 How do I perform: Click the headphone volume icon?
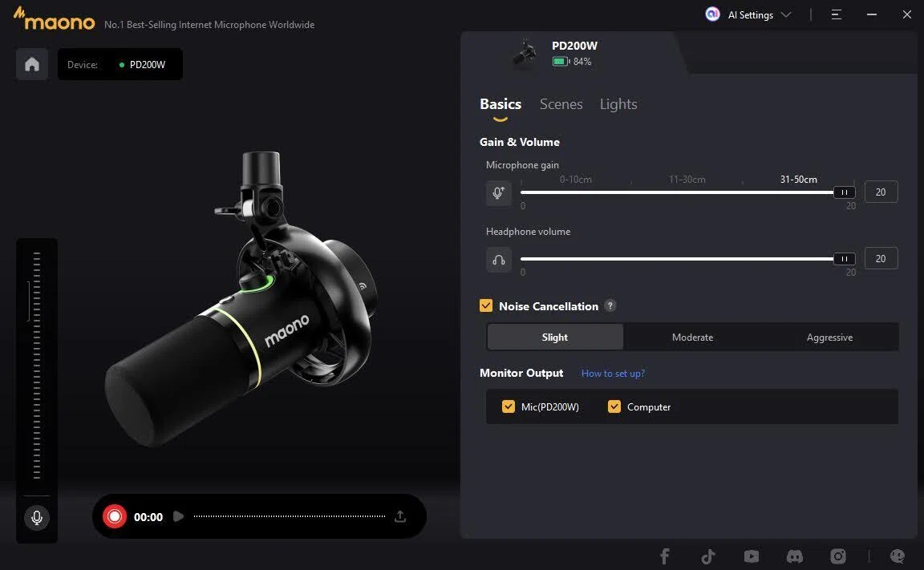tap(499, 260)
